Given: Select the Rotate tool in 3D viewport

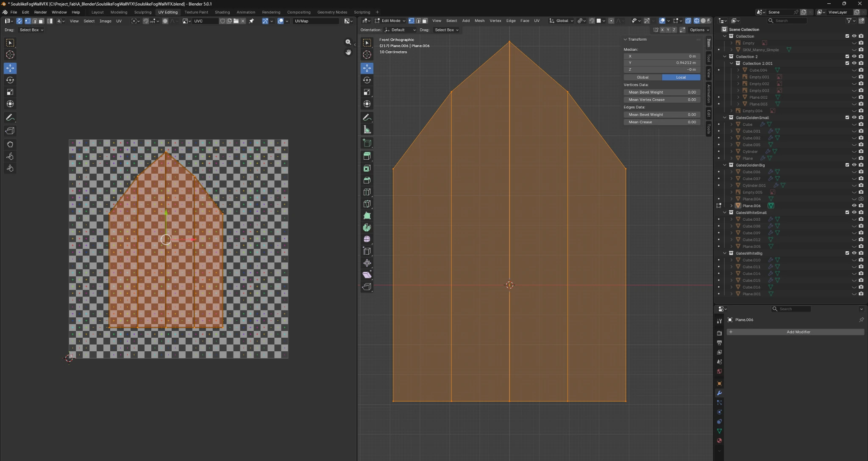Looking at the screenshot, I should point(367,80).
